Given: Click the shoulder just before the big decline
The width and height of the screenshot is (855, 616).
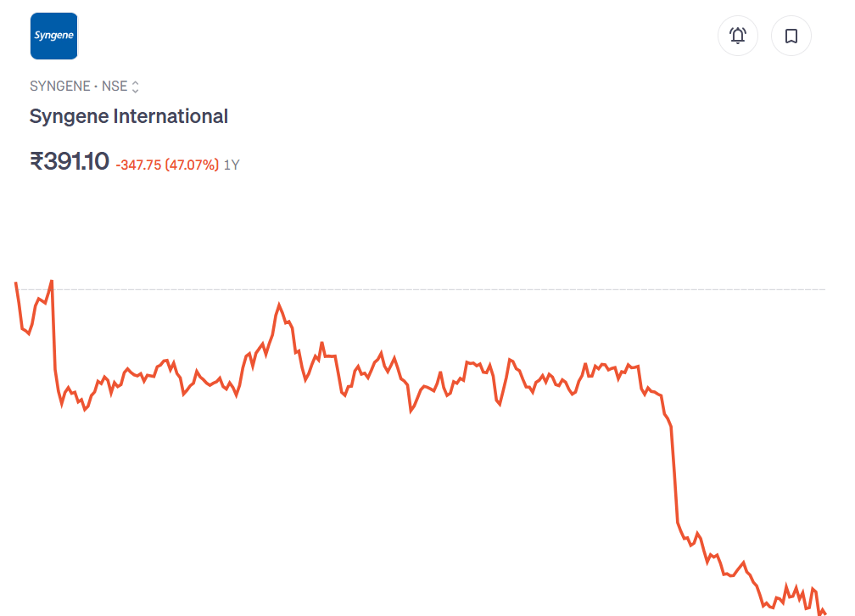Looking at the screenshot, I should [639, 366].
